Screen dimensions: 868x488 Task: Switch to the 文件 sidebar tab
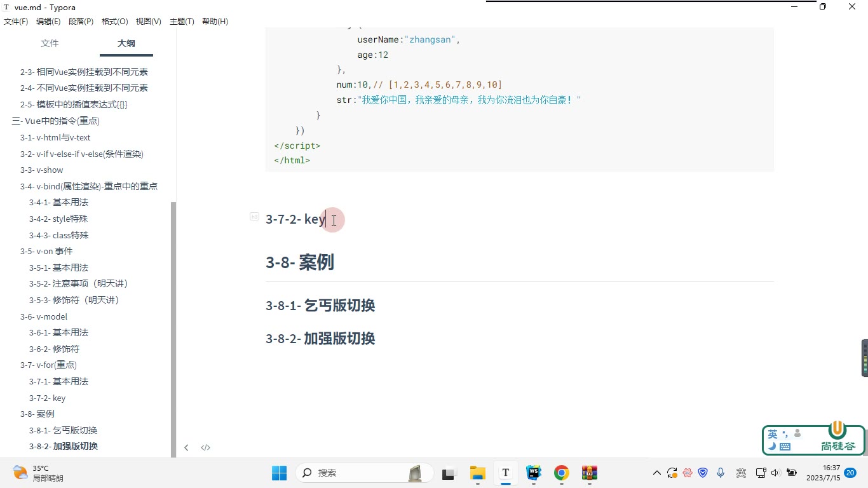[50, 43]
